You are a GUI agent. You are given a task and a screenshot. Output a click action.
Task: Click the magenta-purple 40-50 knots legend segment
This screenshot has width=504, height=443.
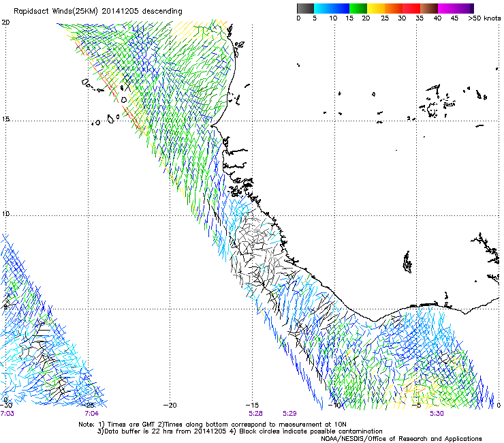[x=456, y=8]
